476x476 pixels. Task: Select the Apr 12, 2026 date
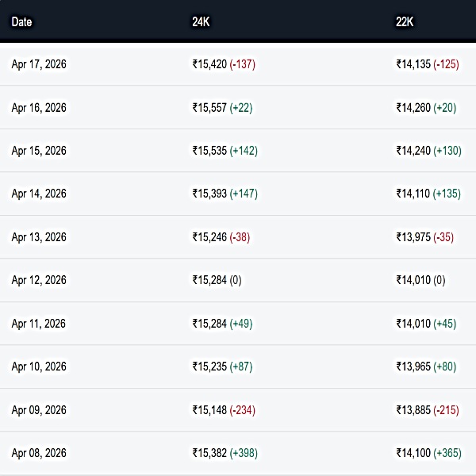click(39, 280)
